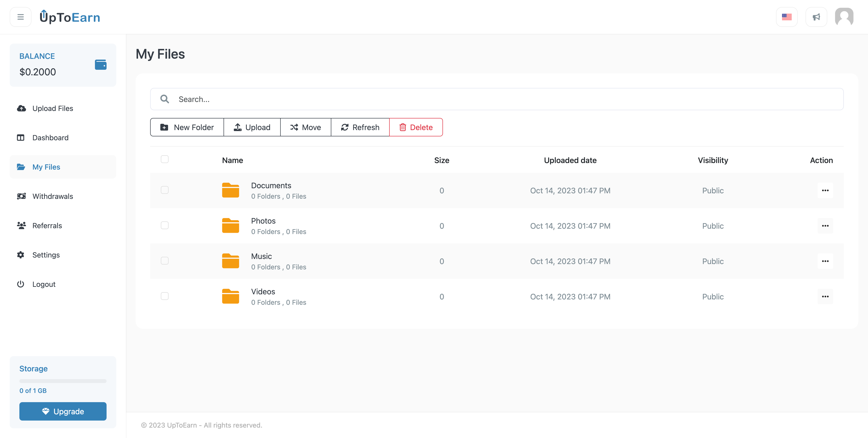868x438 pixels.
Task: Click the New Folder button
Action: coord(187,127)
